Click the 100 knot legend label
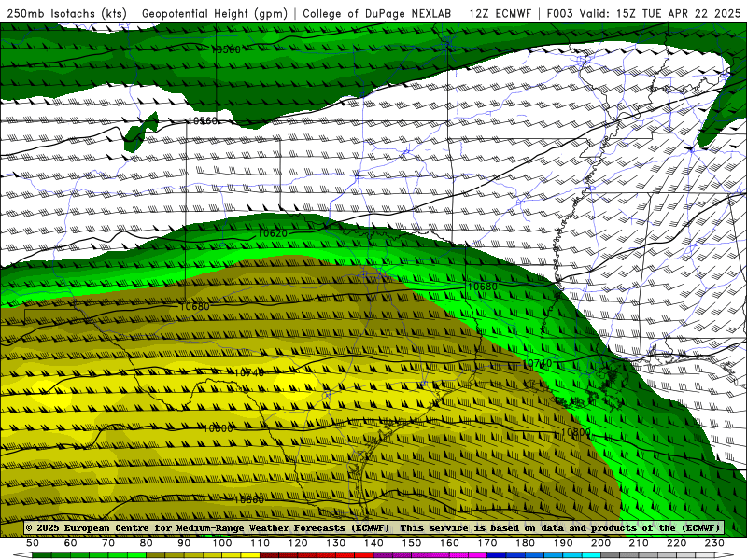Screen dimensions: 747x560 pyautogui.click(x=222, y=543)
